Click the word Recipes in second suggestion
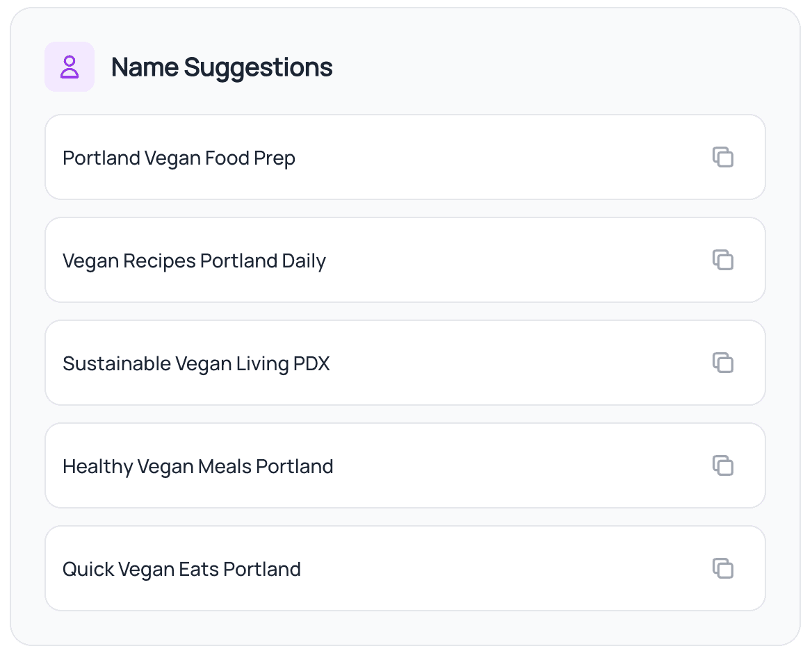Screen dimensions: 812x653 159,262
